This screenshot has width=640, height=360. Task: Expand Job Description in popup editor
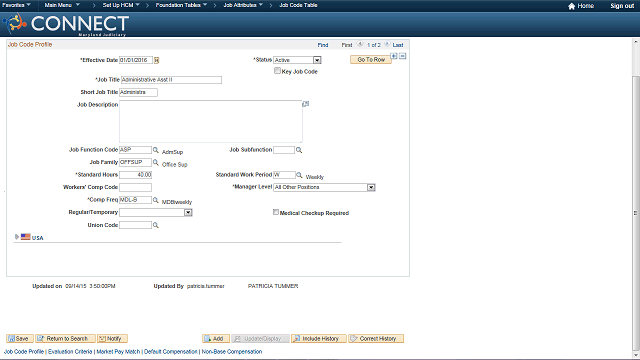(305, 104)
